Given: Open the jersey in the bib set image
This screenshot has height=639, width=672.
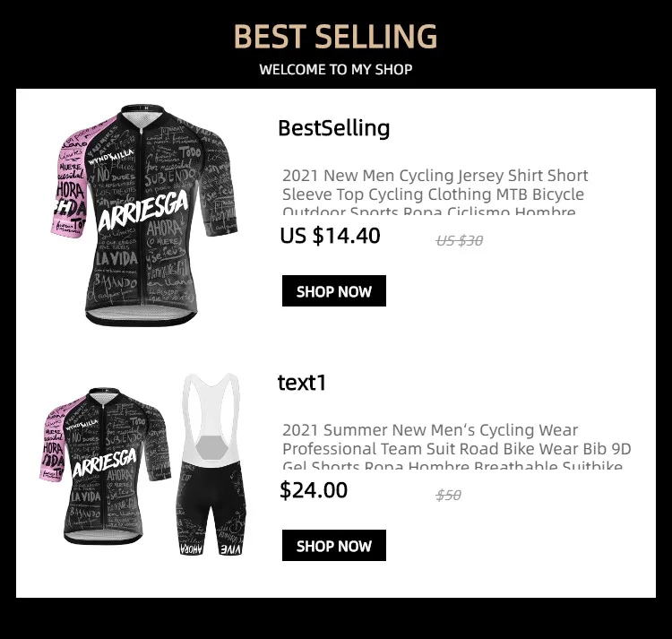Looking at the screenshot, I should pos(106,466).
